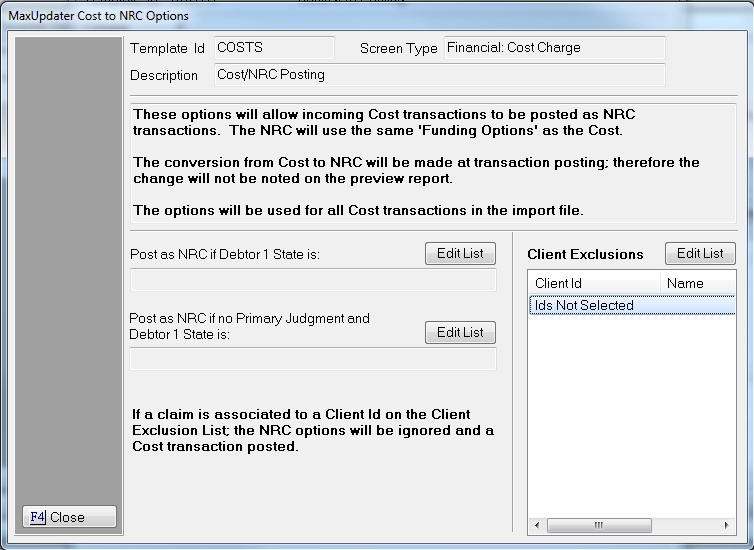Edit list for no Primary Judgment state option
The image size is (754, 550).
(x=460, y=332)
